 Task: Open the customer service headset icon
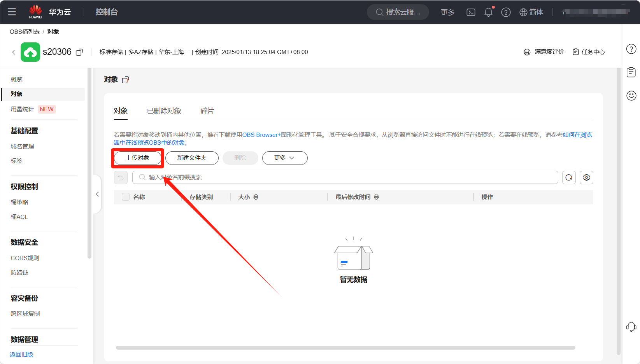coord(631,327)
